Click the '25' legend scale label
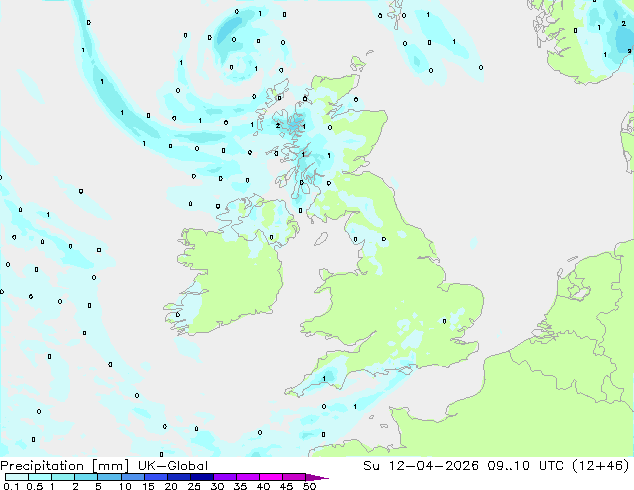Screen dimensions: 634x490 pyautogui.click(x=194, y=486)
